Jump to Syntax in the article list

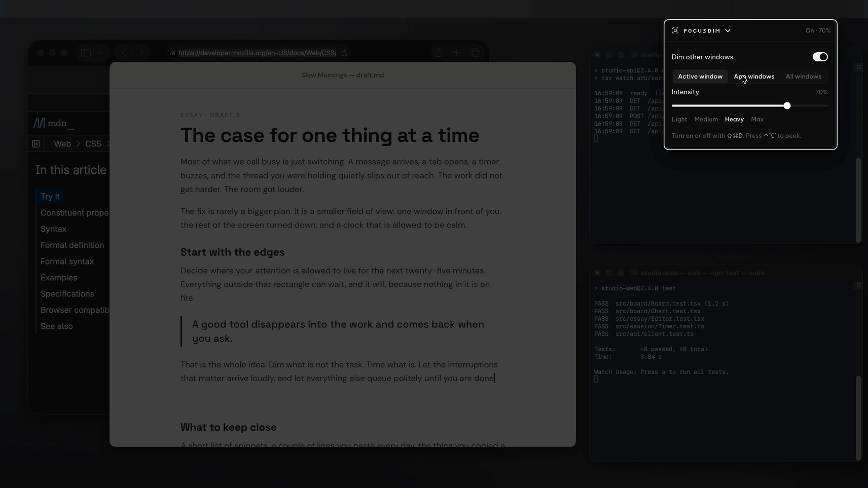53,229
